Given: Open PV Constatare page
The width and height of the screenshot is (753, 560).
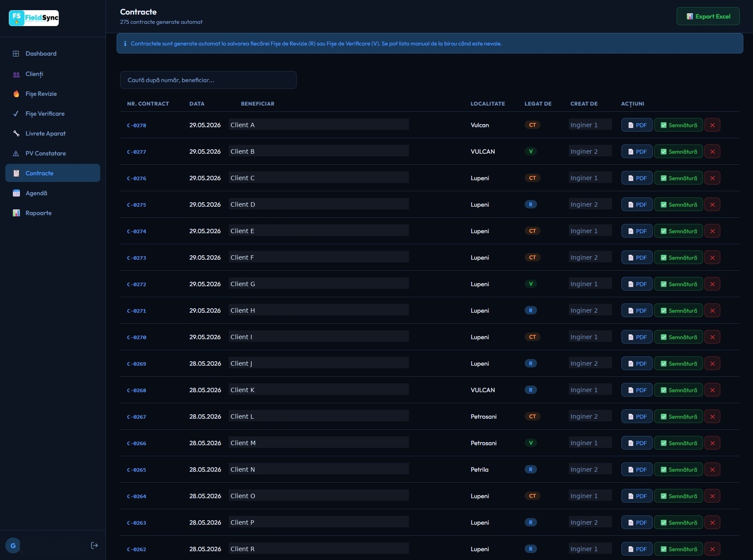Looking at the screenshot, I should point(53,153).
